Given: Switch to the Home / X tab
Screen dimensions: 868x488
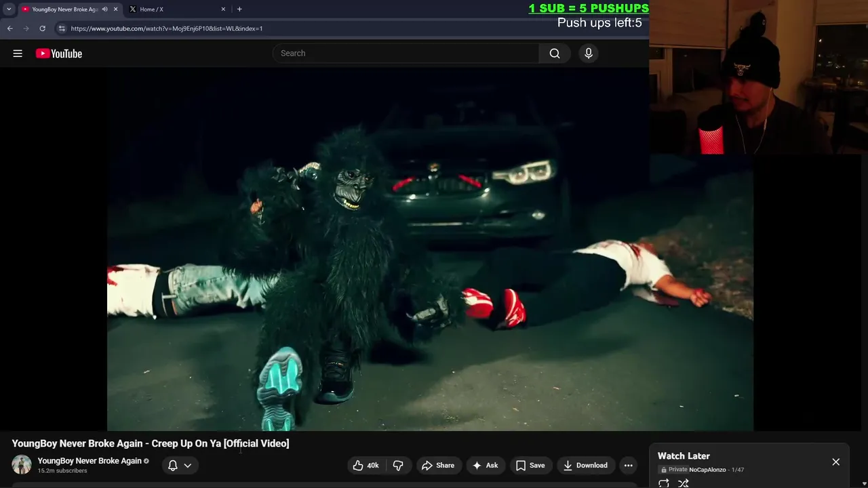Looking at the screenshot, I should pyautogui.click(x=176, y=9).
